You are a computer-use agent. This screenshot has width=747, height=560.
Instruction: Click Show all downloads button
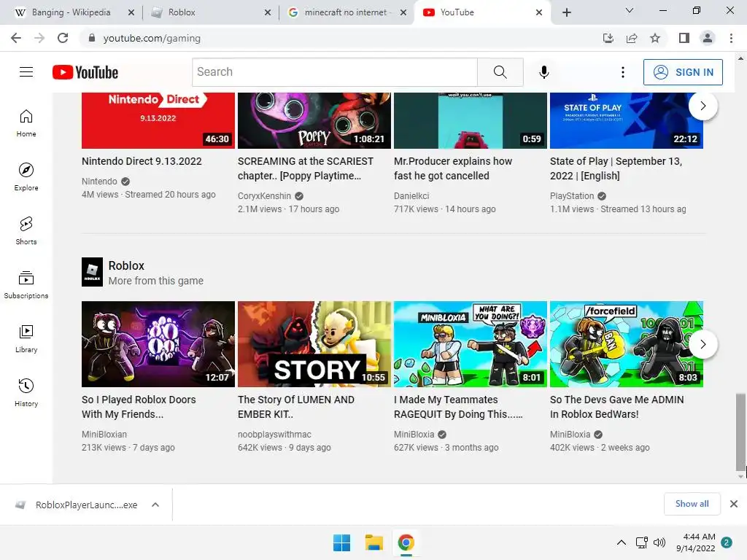[692, 504]
